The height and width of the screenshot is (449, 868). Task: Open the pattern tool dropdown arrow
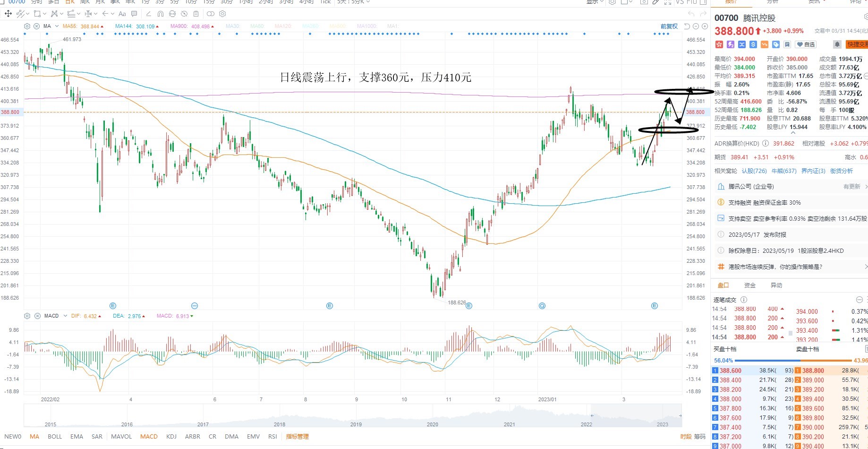pos(62,14)
